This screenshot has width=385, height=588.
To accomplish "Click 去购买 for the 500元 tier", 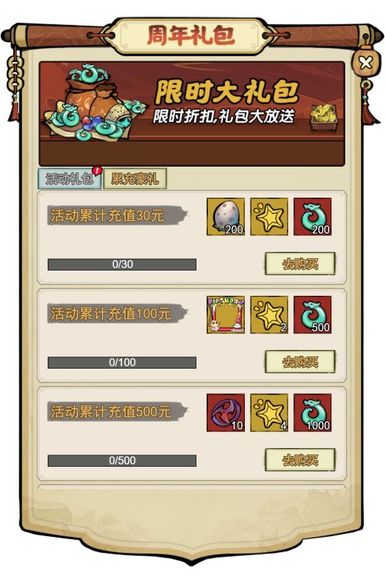I will click(x=300, y=460).
